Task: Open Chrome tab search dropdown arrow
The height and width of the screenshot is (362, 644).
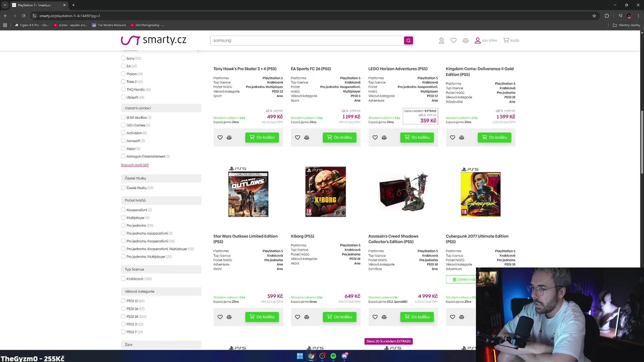Action: coord(5,5)
